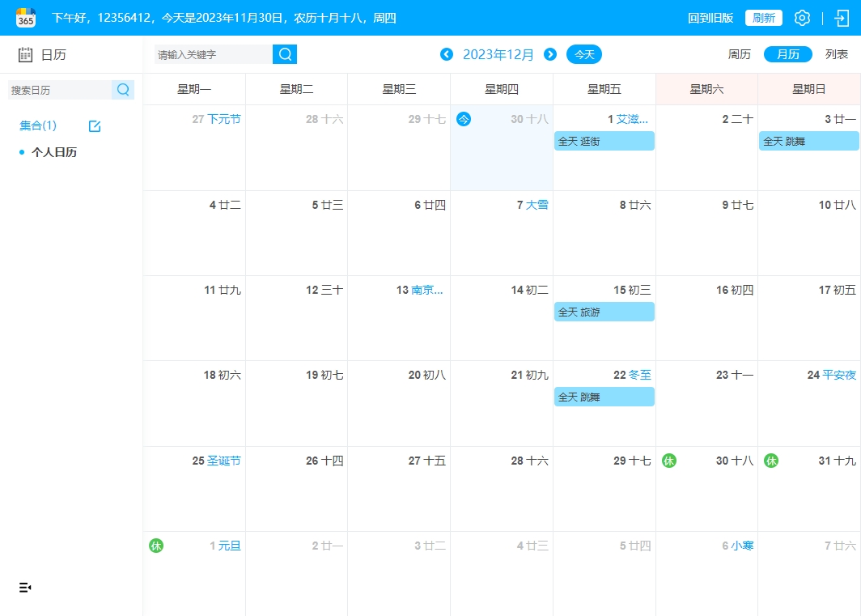Open settings via the gear icon

801,18
